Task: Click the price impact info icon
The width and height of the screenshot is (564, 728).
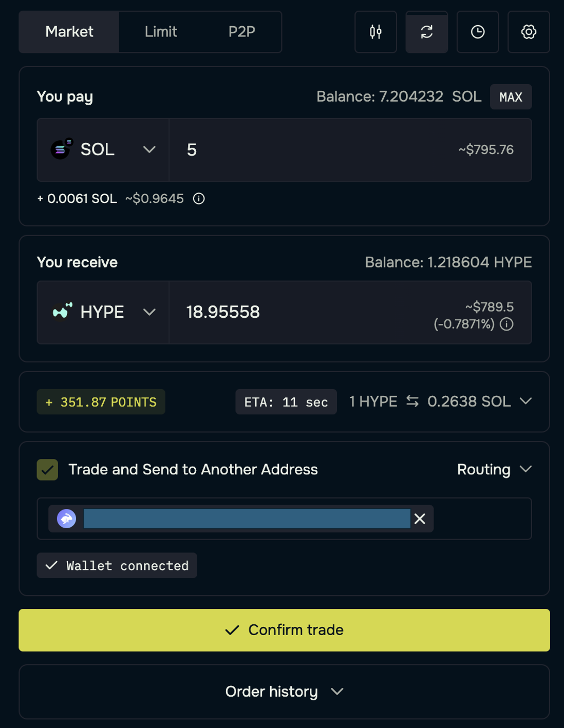Action: pos(506,324)
